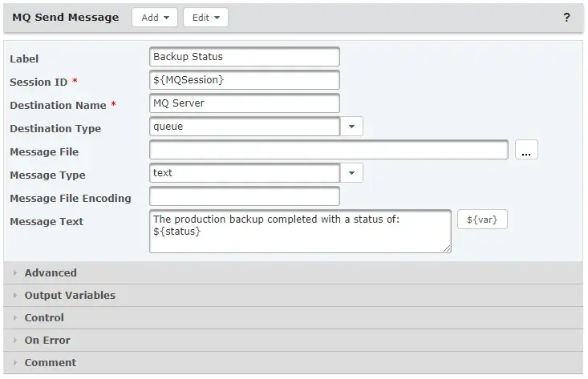
Task: Click the Session ID input field
Action: point(245,81)
